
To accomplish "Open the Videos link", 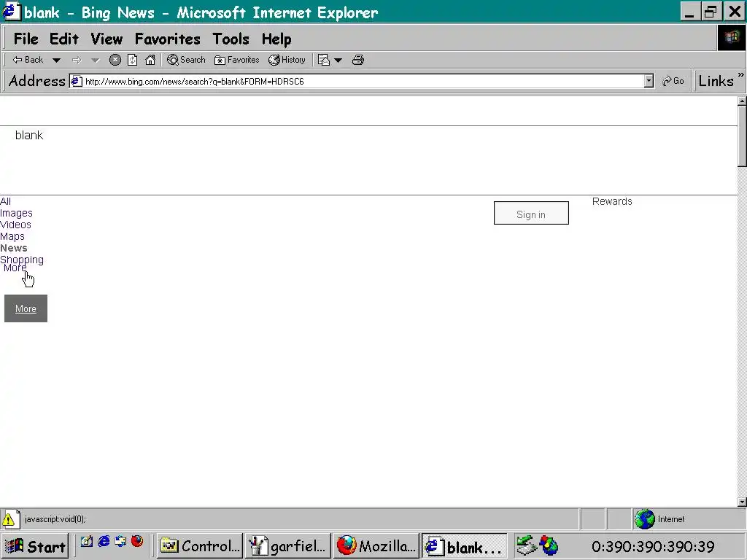I will click(15, 225).
